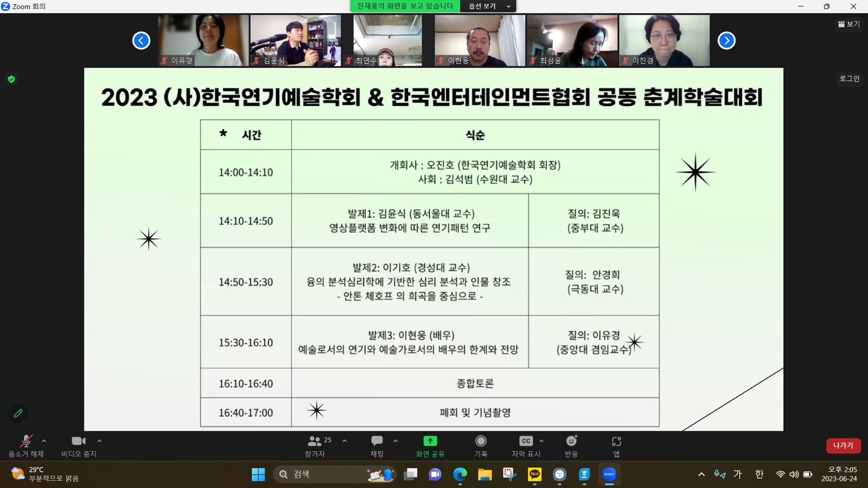This screenshot has height=488, width=868.
Task: Select 최성윤 video thumbnail
Action: [x=572, y=40]
